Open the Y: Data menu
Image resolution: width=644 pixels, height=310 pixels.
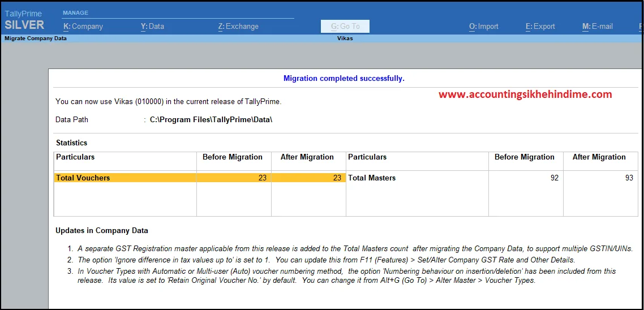click(x=152, y=26)
